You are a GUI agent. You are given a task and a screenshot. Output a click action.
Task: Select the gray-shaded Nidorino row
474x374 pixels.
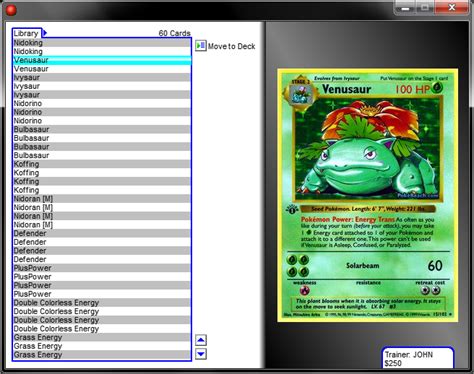[x=102, y=112]
